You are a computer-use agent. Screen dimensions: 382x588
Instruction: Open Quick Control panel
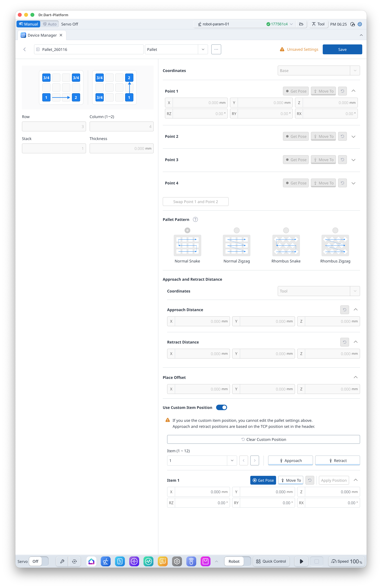[271, 561]
